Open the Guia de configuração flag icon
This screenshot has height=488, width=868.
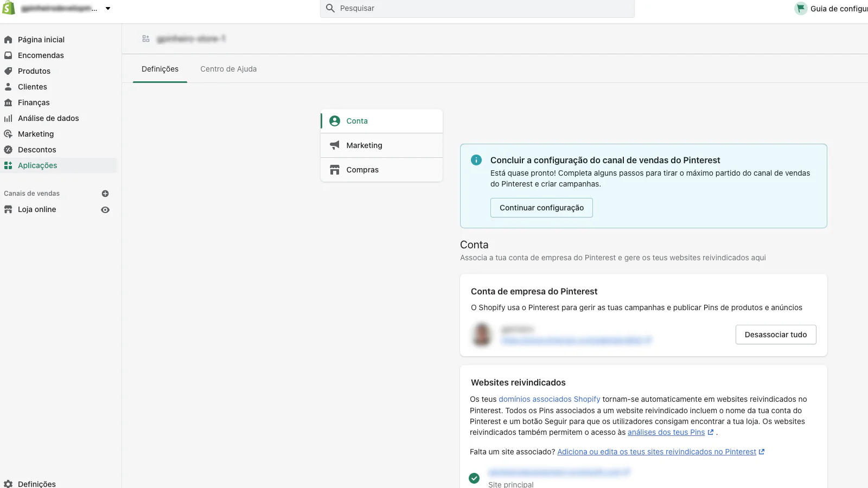coord(801,8)
